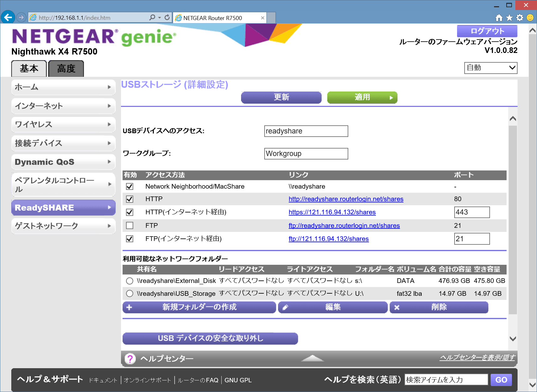
Task: Close the NETGEAR Router R7500 tab
Action: click(x=263, y=18)
